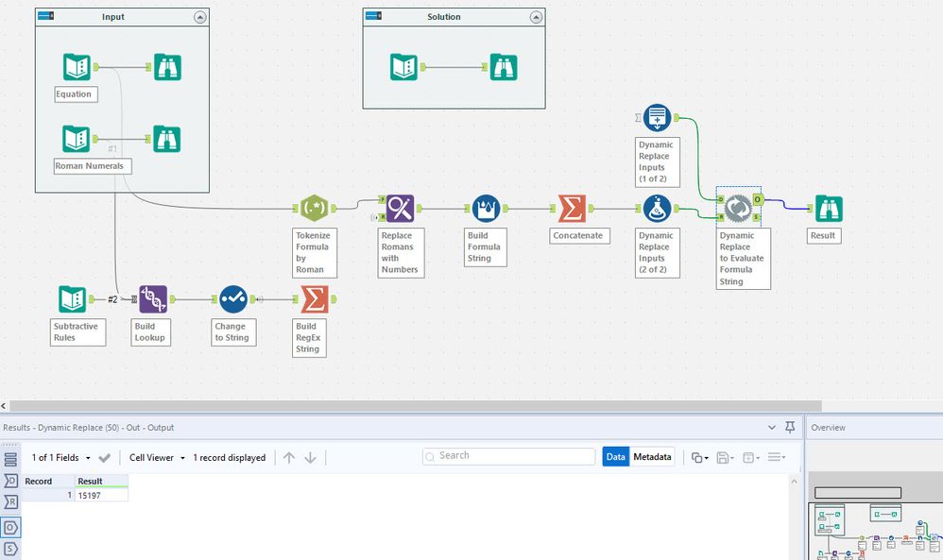943x560 pixels.
Task: Select the Build Formula String formula tool
Action: coord(486,209)
